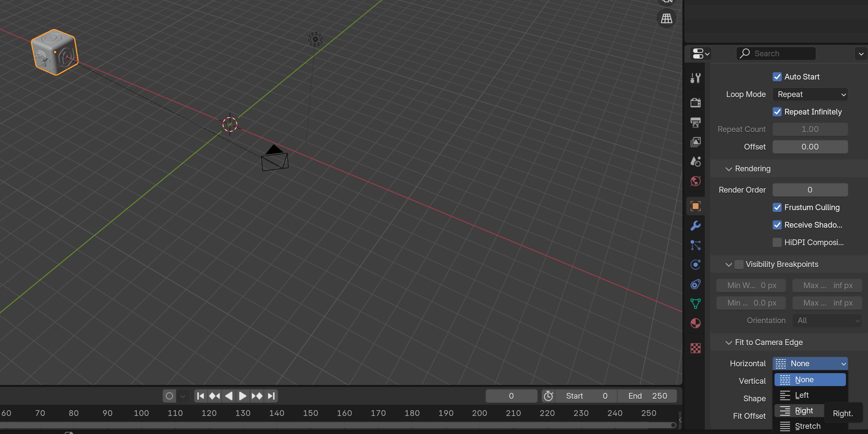Open the Scene properties tab
Image resolution: width=868 pixels, height=434 pixels.
pyautogui.click(x=696, y=162)
